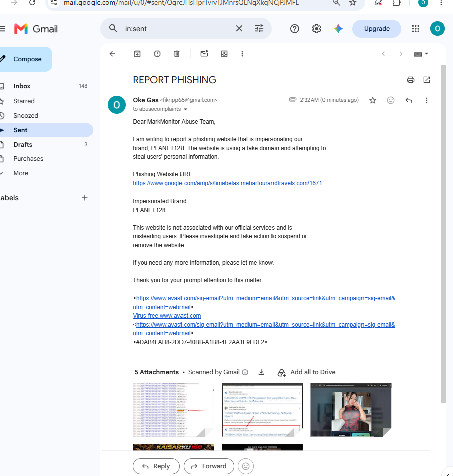The width and height of the screenshot is (453, 476).
Task: Click the Upgrade button
Action: point(377,29)
